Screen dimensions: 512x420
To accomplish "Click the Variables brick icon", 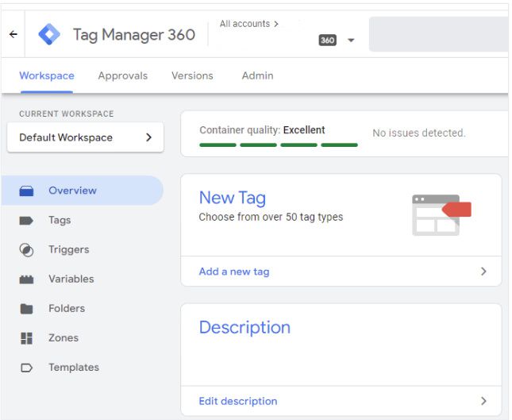I will coord(26,279).
